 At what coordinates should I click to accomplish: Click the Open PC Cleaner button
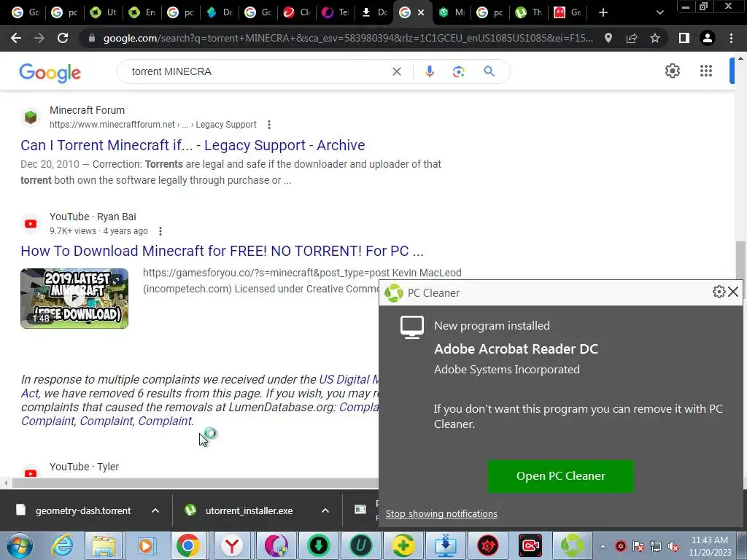click(561, 475)
